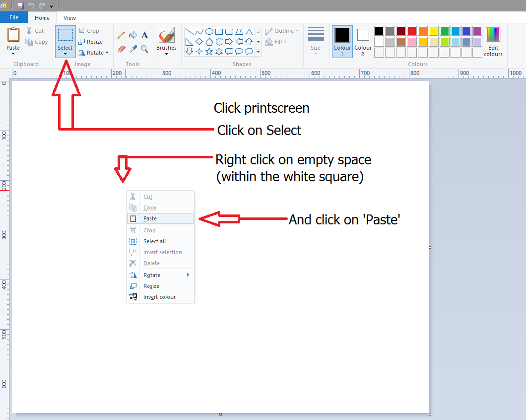Choose the Right-angled triangle shape
The height and width of the screenshot is (420, 526).
point(189,42)
